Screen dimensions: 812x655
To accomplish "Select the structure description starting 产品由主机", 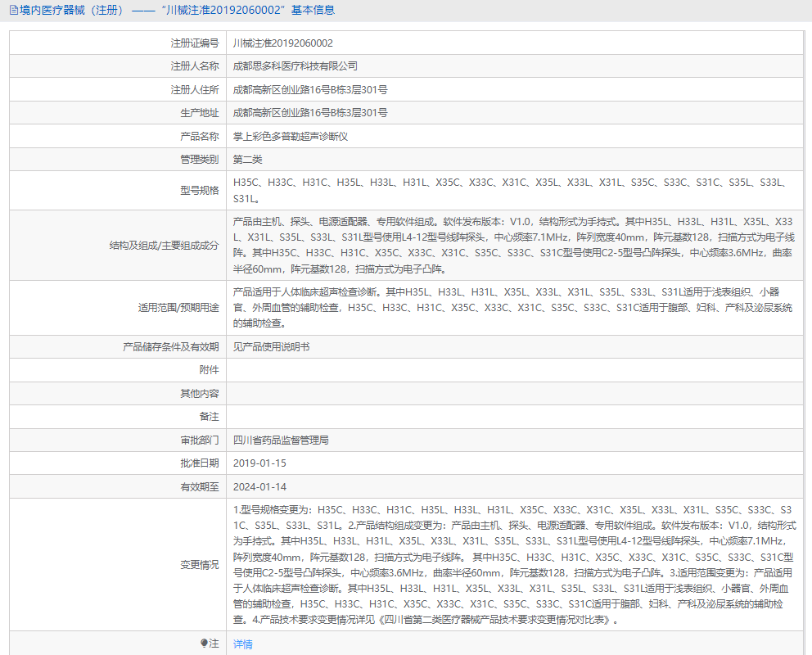I will 514,245.
